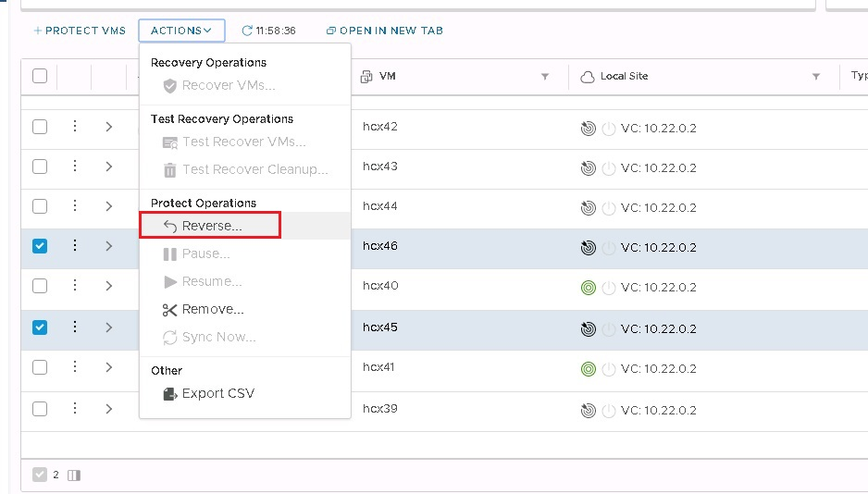Screen dimensions: 868x494
Task: Uncheck the checkbox for the hcx46 row
Action: (40, 246)
